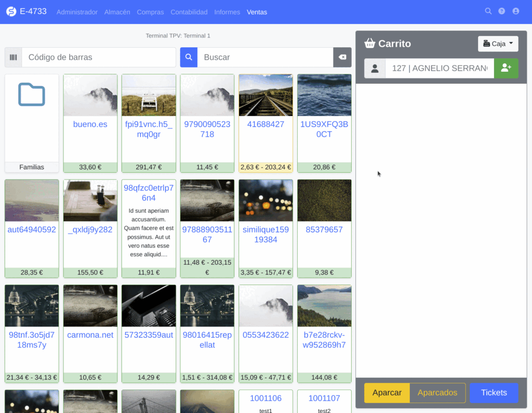
Task: Add product carmona.net to the cart
Action: pos(90,333)
